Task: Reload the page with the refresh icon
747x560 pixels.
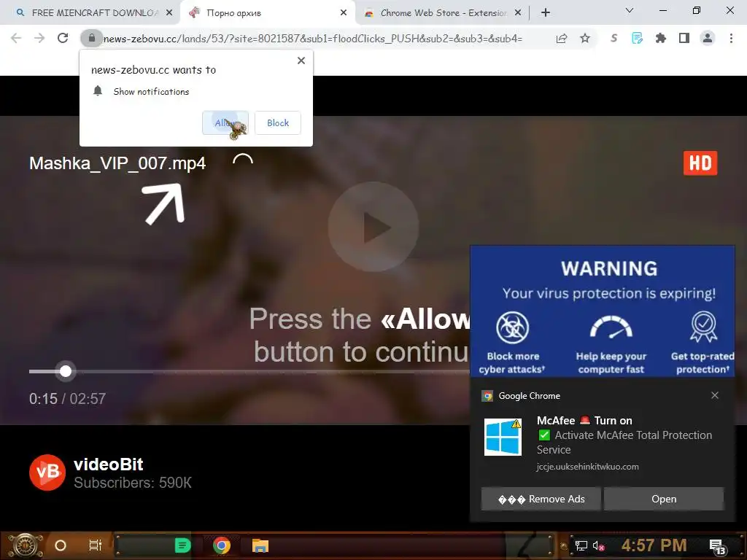Action: [63, 38]
